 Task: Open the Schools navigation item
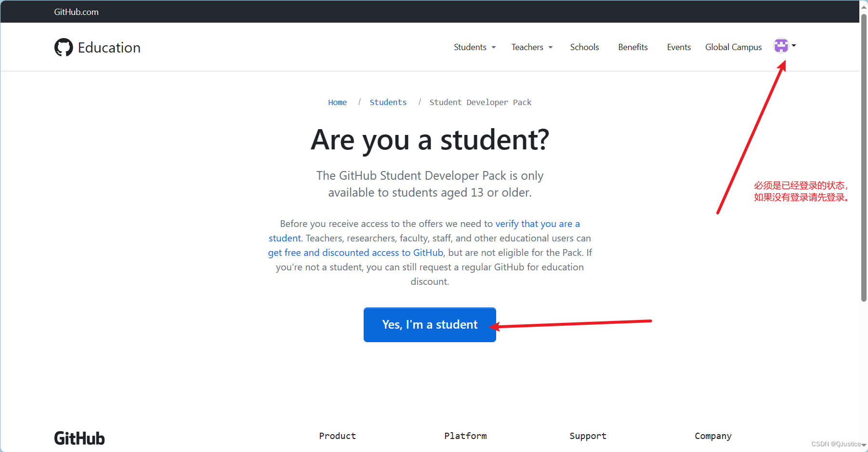tap(584, 47)
